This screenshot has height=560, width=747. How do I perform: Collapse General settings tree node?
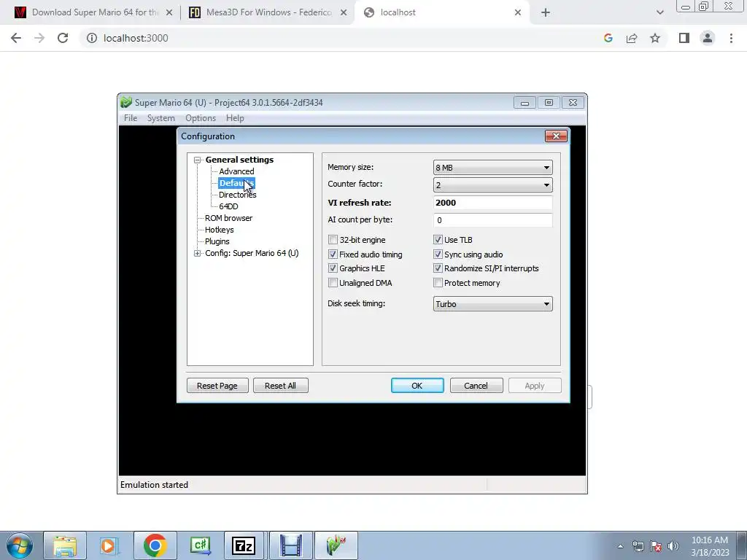(x=197, y=160)
